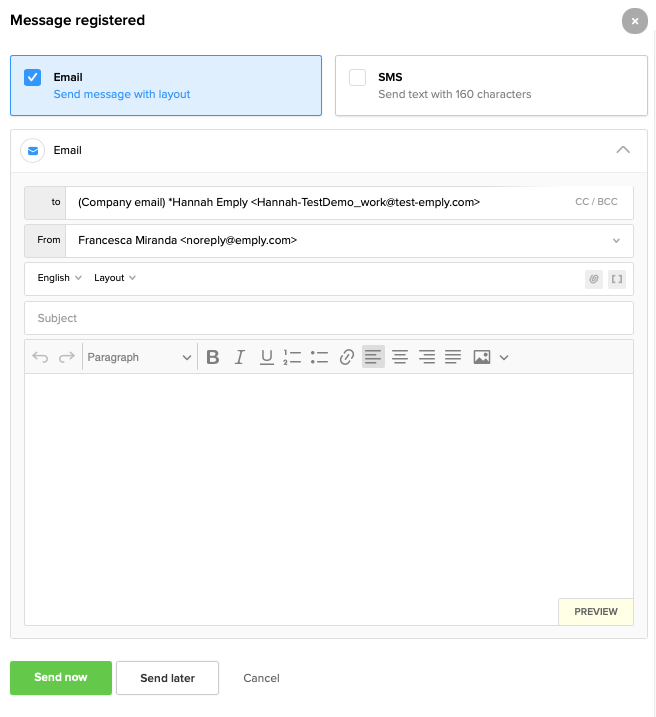Click the Bold formatting icon
Screen dimensions: 656x717
[212, 357]
